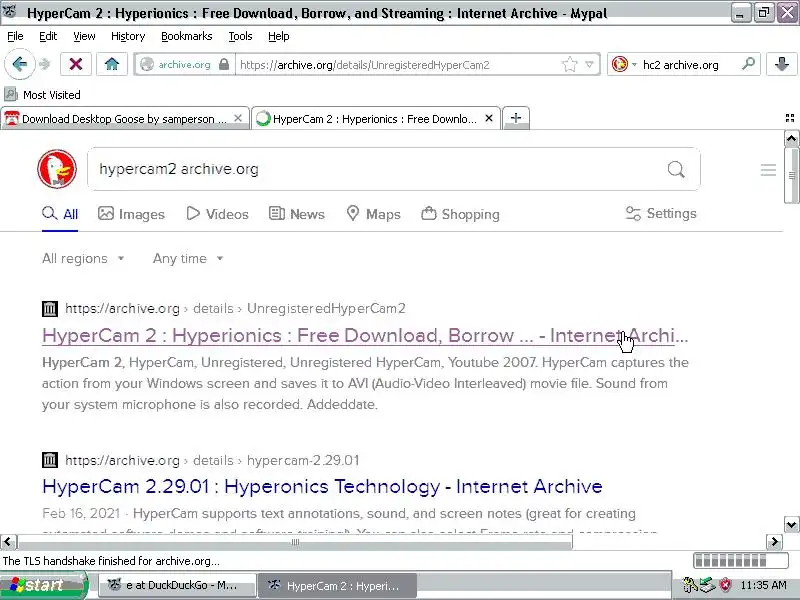Click Safely Remove Hardware tray icon

click(708, 585)
